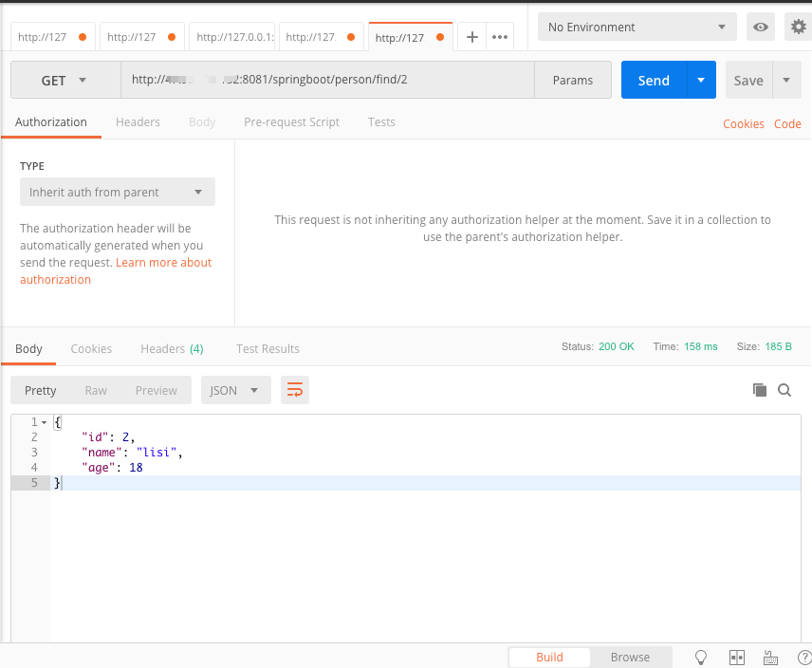Switch response view to Pretty
The image size is (812, 668).
point(41,390)
